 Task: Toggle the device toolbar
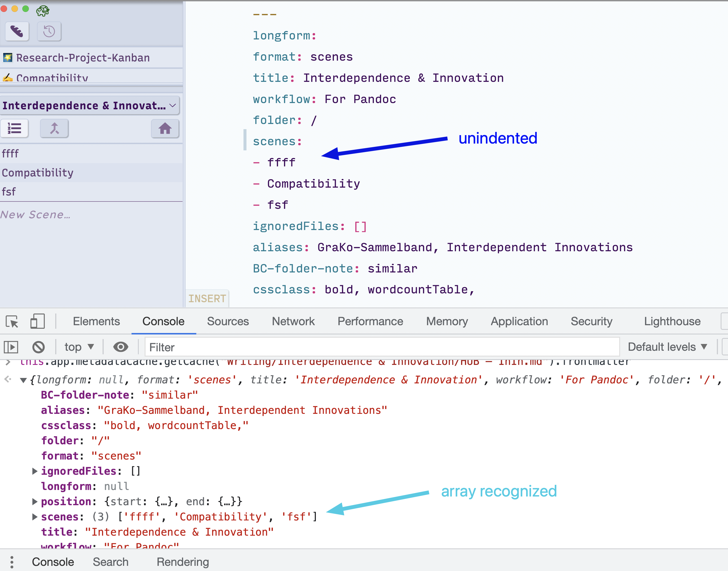click(x=37, y=321)
